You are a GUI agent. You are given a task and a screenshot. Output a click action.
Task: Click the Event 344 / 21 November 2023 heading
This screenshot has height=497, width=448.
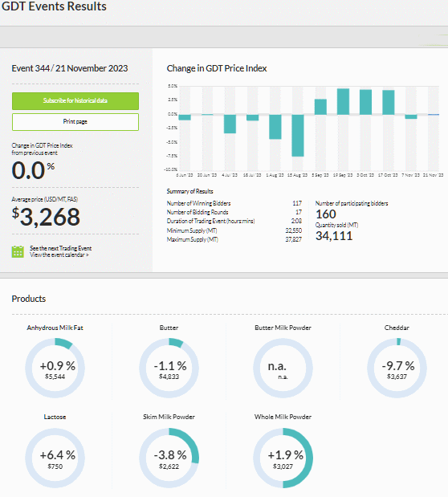pos(70,68)
